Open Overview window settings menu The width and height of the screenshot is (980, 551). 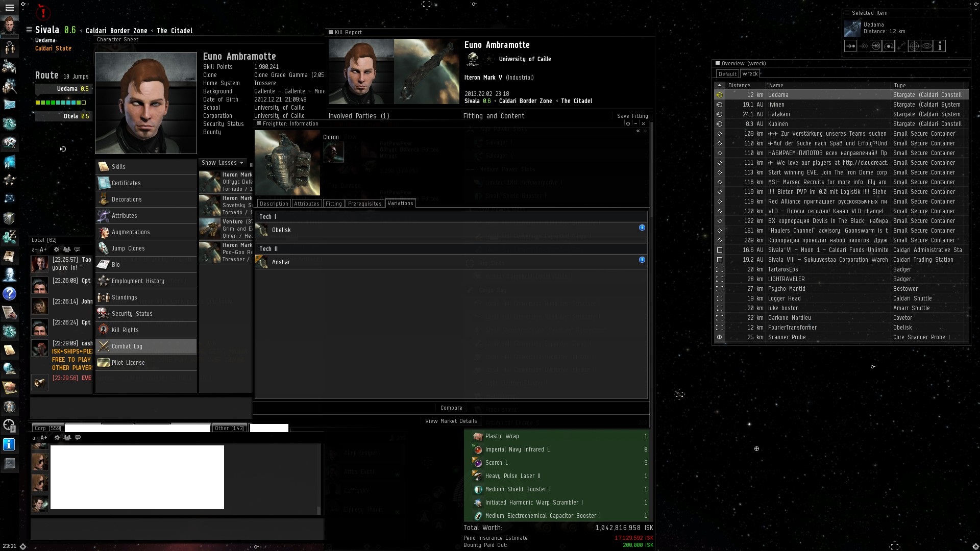717,64
